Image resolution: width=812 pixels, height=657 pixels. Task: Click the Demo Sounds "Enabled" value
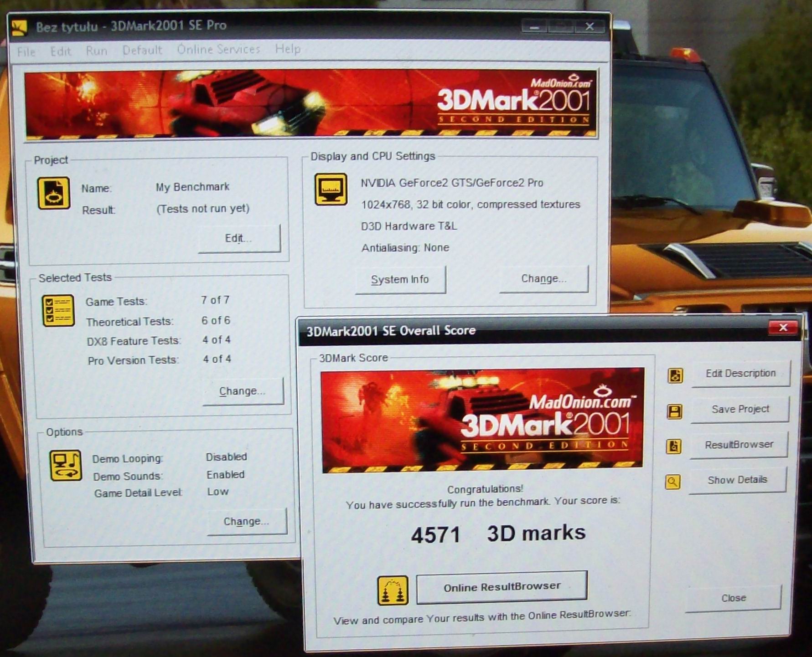coord(226,475)
